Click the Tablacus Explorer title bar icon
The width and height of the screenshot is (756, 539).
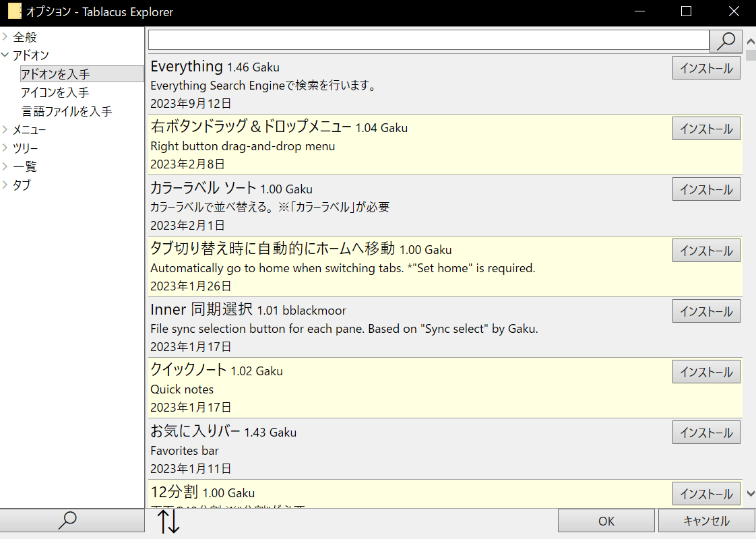14,11
